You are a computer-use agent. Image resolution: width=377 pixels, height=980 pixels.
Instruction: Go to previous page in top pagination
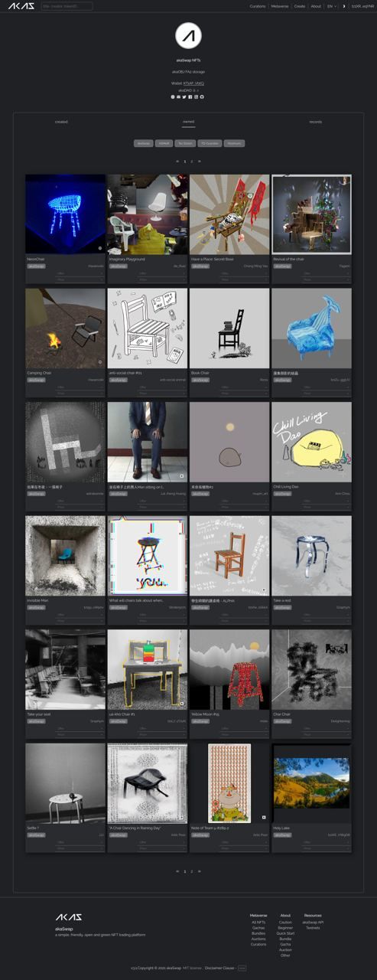(177, 162)
